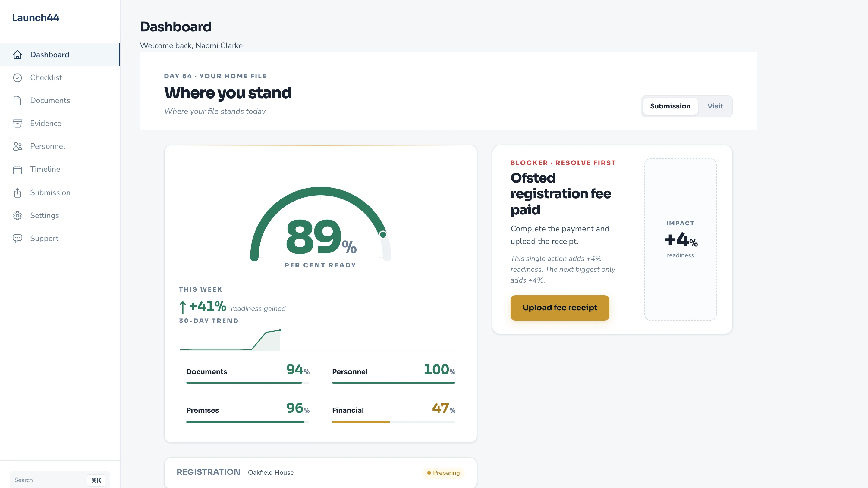Click the Personnel 100% progress bar

click(x=394, y=383)
